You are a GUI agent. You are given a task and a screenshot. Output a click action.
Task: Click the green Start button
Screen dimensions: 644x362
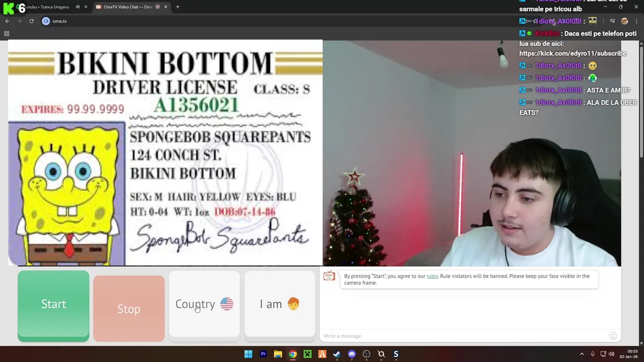point(53,306)
